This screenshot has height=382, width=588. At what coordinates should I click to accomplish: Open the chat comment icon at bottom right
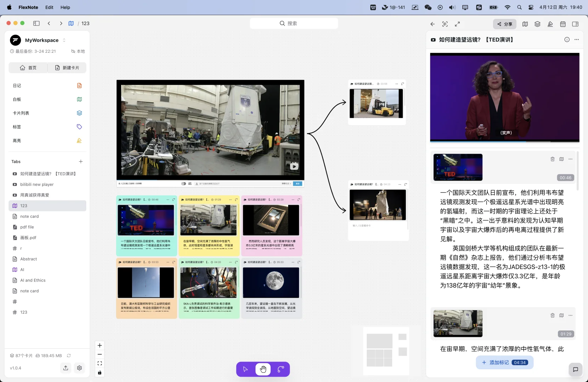[576, 370]
